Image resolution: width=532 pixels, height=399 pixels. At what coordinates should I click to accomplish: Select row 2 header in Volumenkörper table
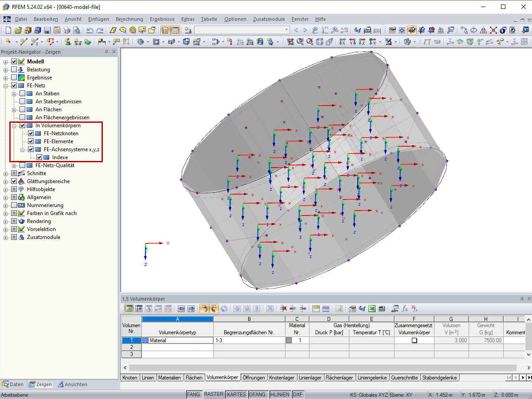click(x=131, y=348)
